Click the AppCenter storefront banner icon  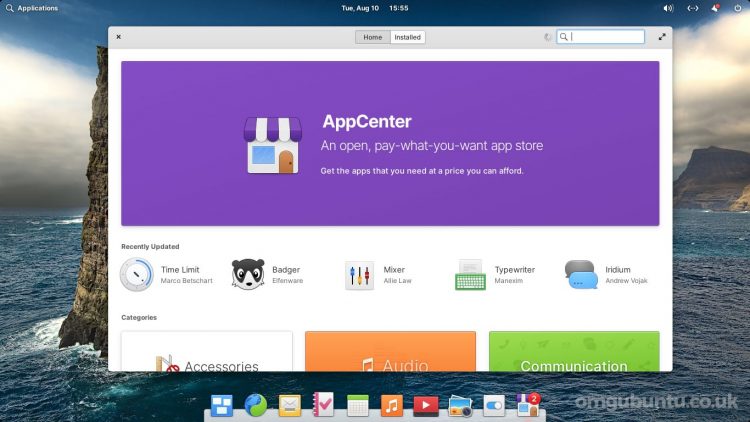coord(273,145)
